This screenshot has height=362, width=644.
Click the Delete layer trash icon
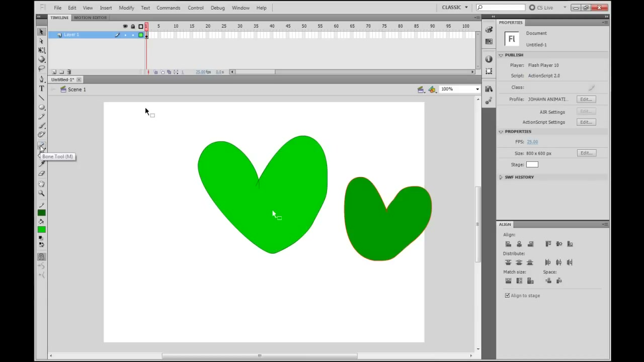click(x=69, y=72)
